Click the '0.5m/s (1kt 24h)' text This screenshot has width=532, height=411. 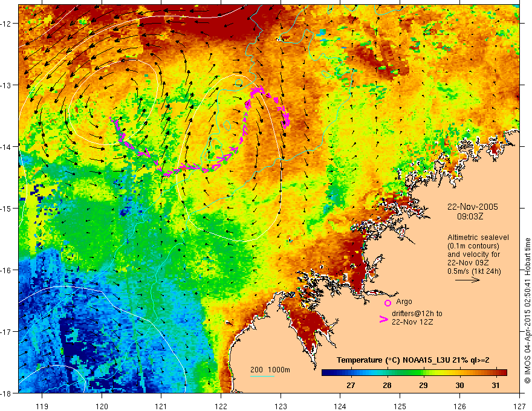[474, 271]
